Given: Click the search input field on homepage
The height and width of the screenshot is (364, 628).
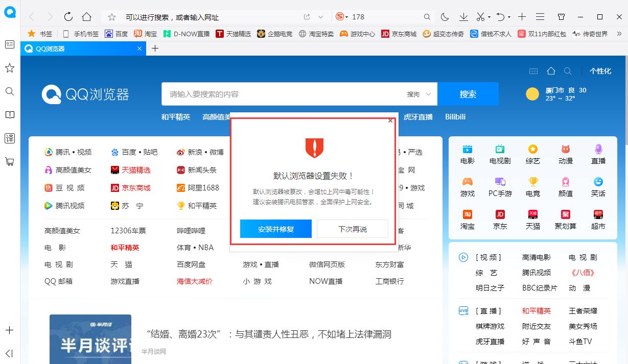Looking at the screenshot, I should [281, 94].
